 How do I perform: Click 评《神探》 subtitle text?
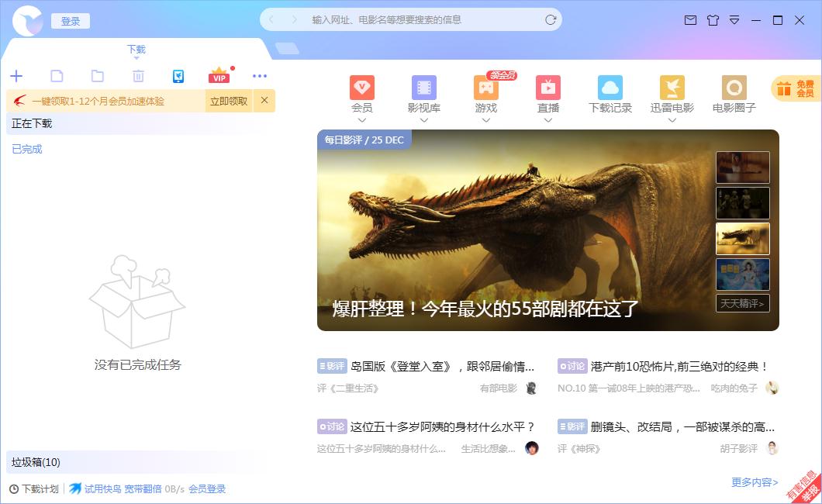pyautogui.click(x=579, y=448)
